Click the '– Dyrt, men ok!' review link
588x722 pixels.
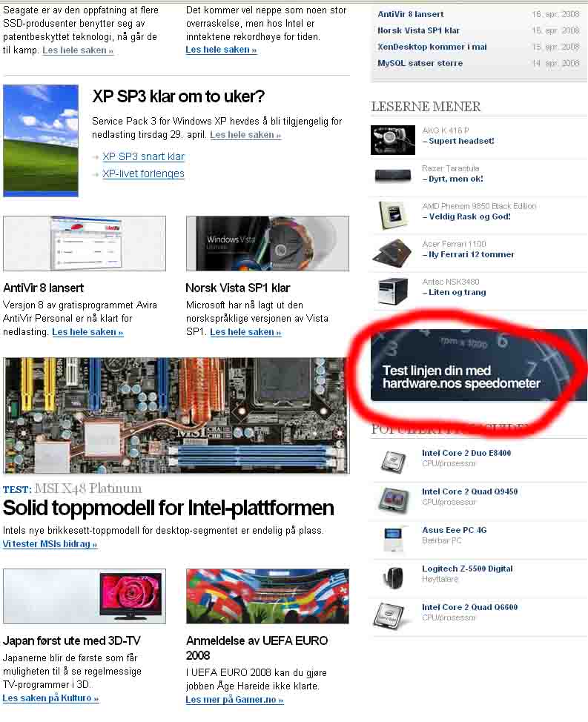point(452,179)
